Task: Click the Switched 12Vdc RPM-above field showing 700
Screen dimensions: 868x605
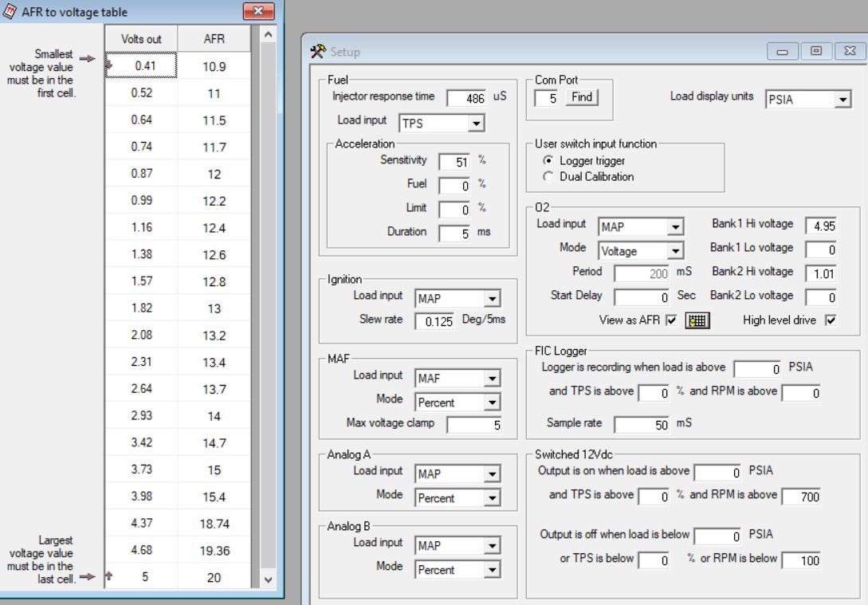Action: coord(801,497)
